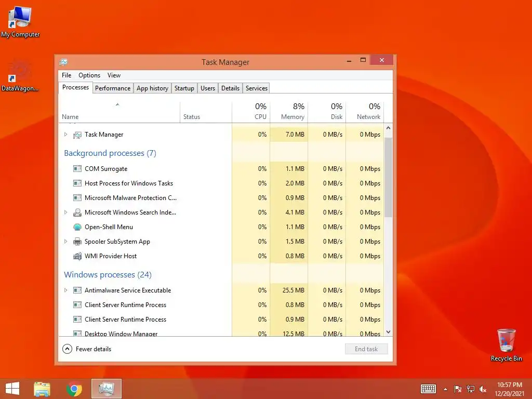Image resolution: width=532 pixels, height=399 pixels.
Task: Select the Processes tab
Action: (75, 87)
